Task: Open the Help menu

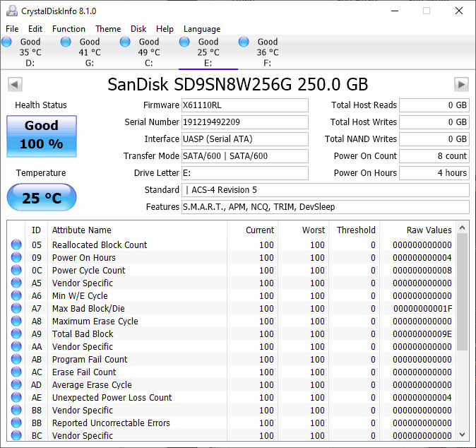Action: (x=165, y=29)
